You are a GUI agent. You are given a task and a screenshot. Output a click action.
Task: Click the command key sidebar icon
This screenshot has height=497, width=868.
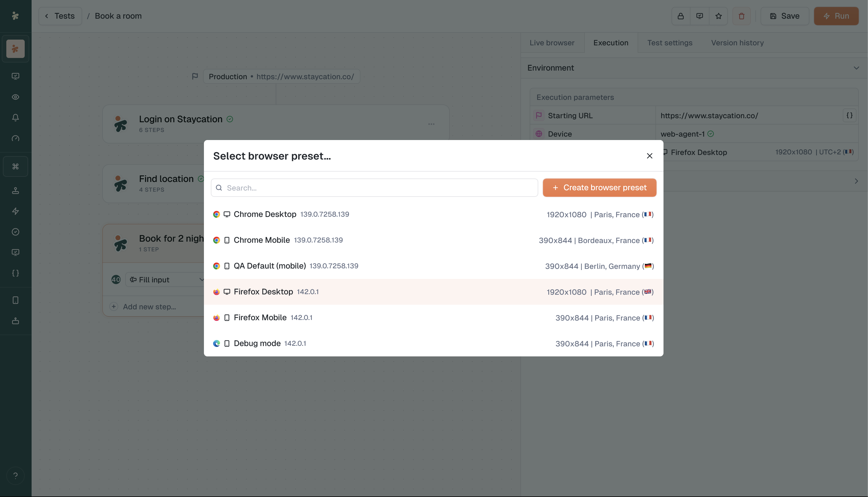(x=16, y=166)
